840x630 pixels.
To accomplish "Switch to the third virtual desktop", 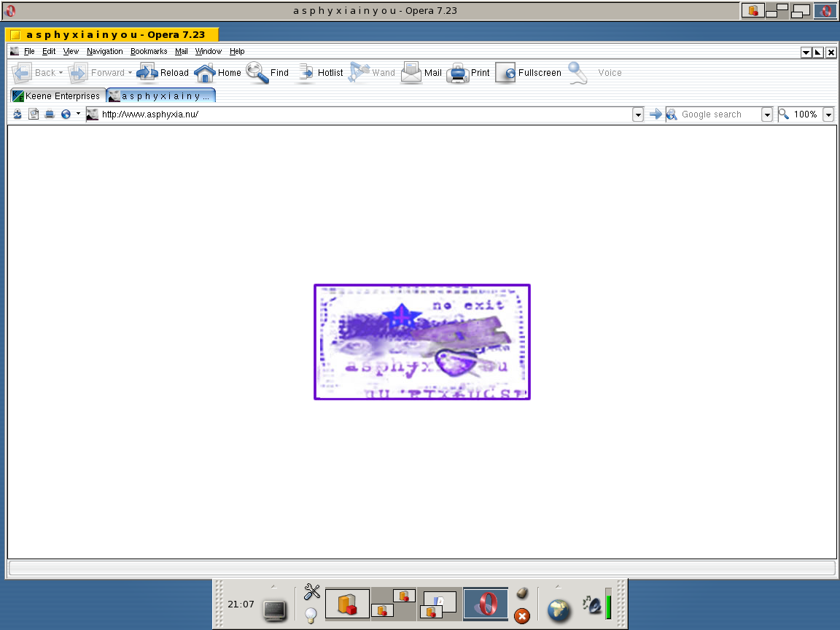I will coord(439,604).
